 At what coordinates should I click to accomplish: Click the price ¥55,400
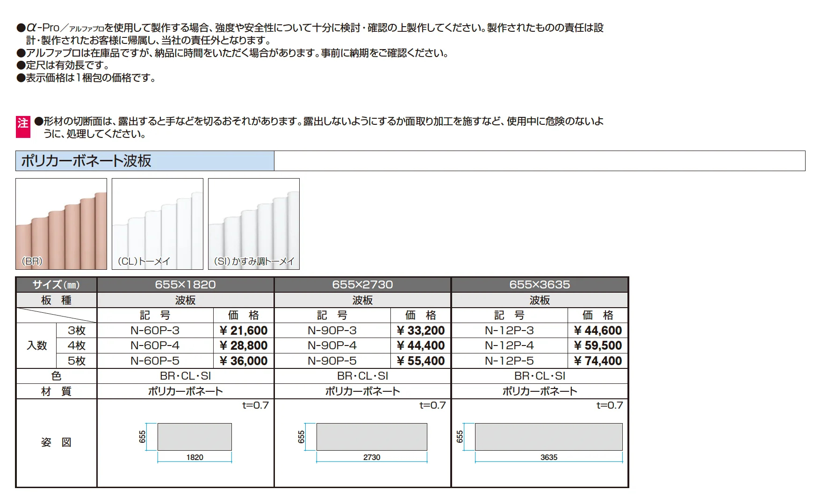coord(421,361)
